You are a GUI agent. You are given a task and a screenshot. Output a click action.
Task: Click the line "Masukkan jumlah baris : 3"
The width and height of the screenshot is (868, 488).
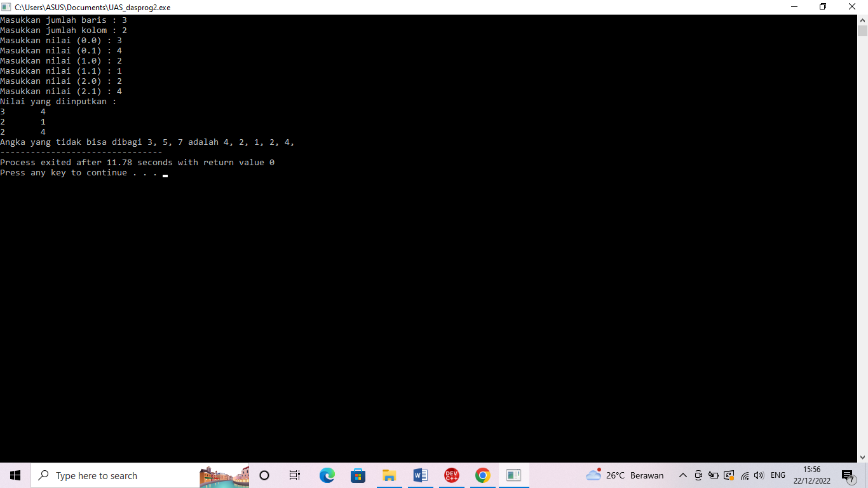[x=64, y=20]
